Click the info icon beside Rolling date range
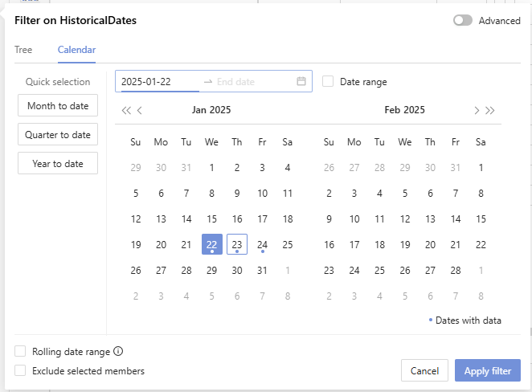532x392 pixels. click(118, 352)
